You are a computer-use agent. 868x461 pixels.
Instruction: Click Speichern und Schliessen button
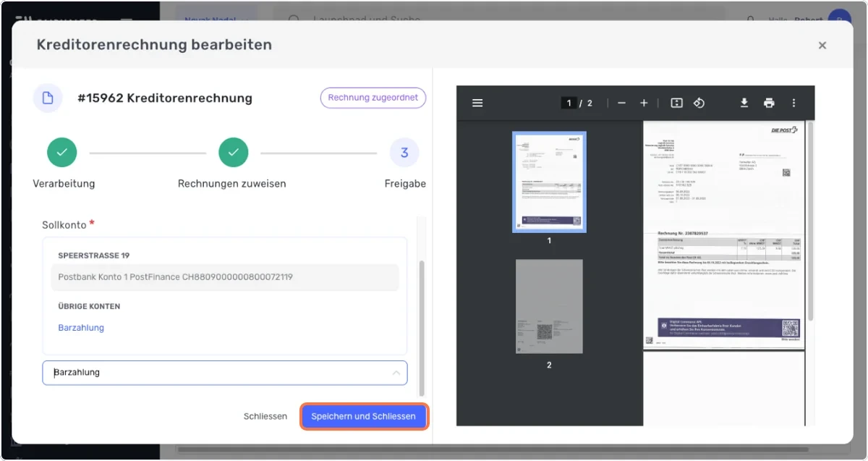point(363,417)
